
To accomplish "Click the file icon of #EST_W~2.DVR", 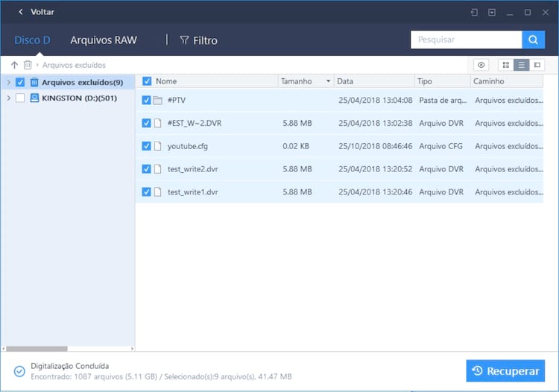I will tap(157, 123).
